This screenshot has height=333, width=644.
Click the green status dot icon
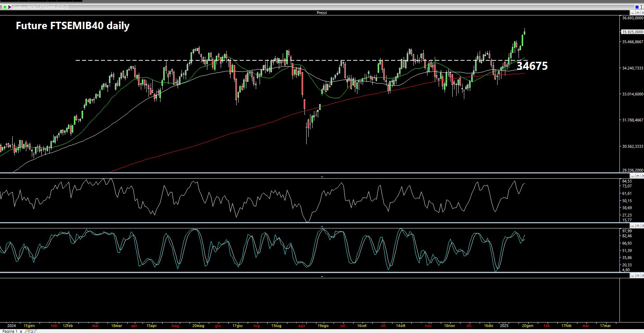tap(5, 7)
